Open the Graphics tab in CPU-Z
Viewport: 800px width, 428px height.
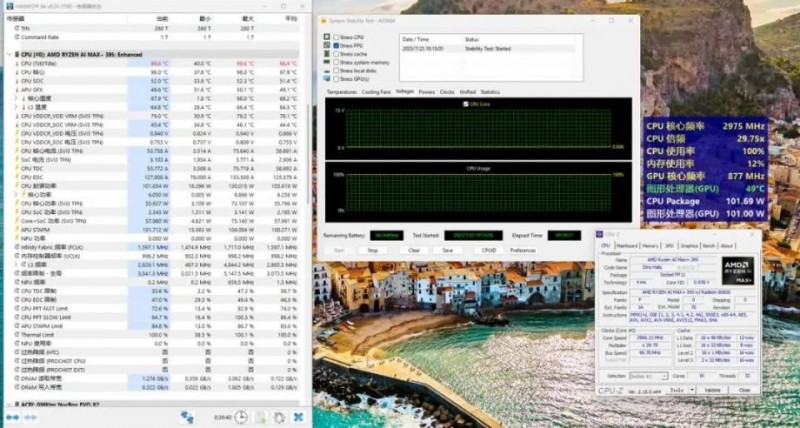click(x=689, y=246)
